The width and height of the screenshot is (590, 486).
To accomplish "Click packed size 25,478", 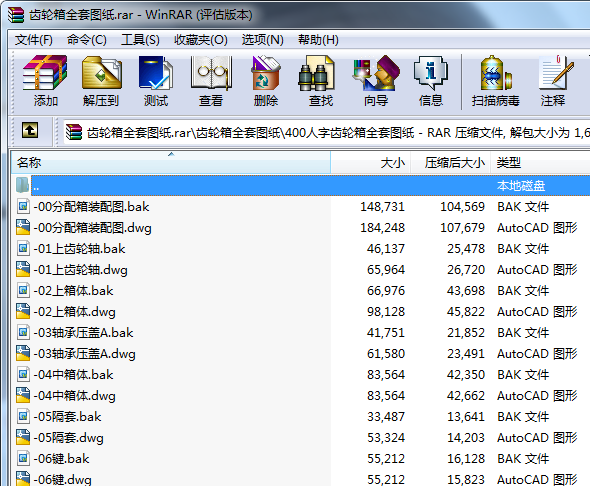I will 466,249.
